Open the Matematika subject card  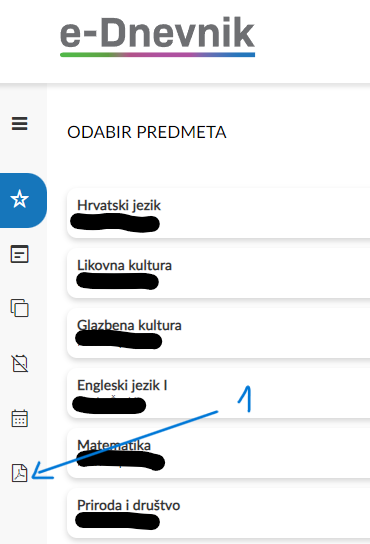pyautogui.click(x=218, y=453)
